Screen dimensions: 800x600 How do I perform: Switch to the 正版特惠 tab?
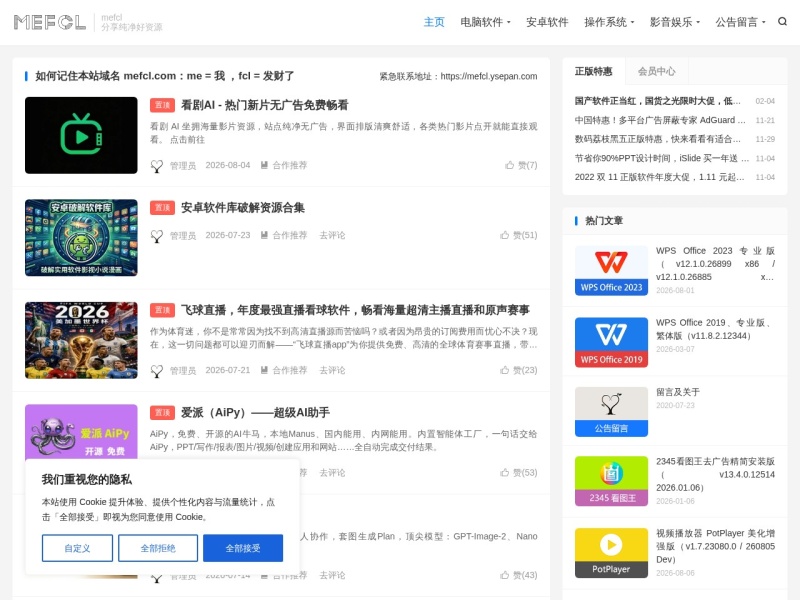point(593,71)
